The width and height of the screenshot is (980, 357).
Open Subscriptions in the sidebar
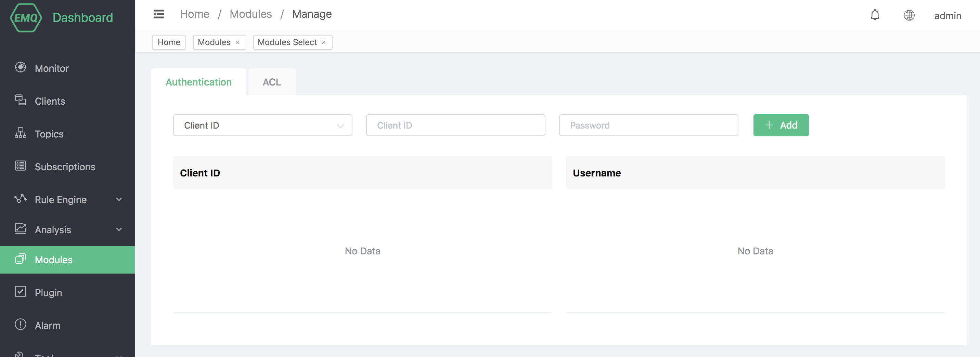65,167
